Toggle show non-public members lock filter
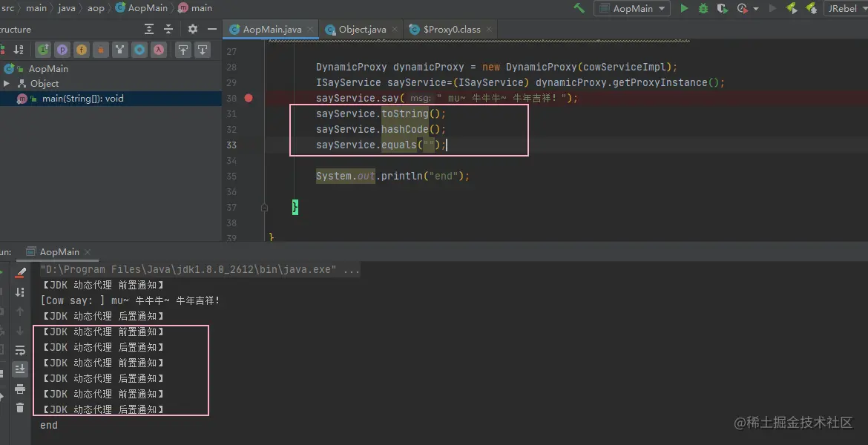The image size is (868, 445). (101, 50)
